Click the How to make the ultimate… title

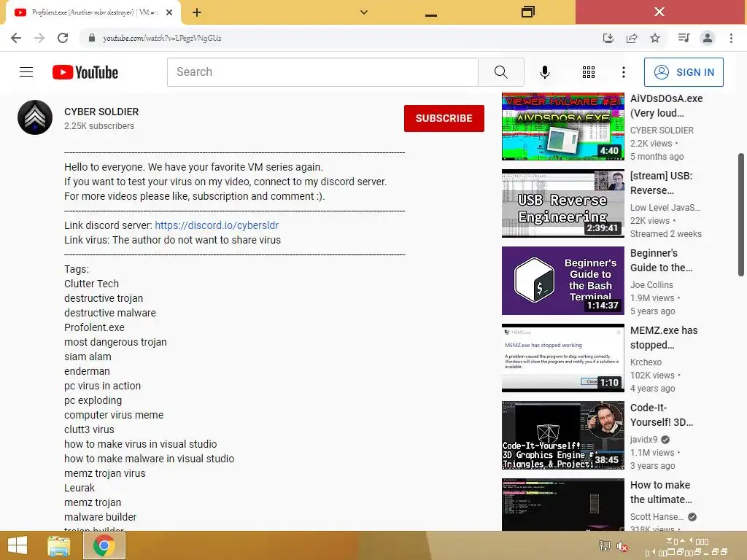pyautogui.click(x=661, y=492)
